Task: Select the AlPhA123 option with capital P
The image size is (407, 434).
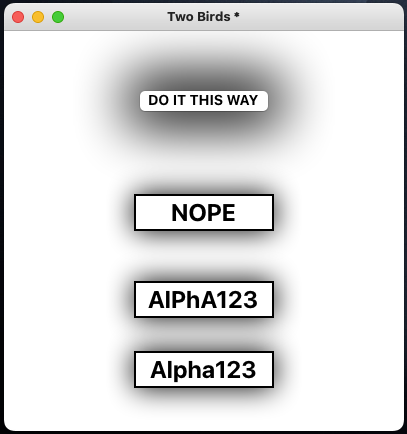Action: [204, 299]
